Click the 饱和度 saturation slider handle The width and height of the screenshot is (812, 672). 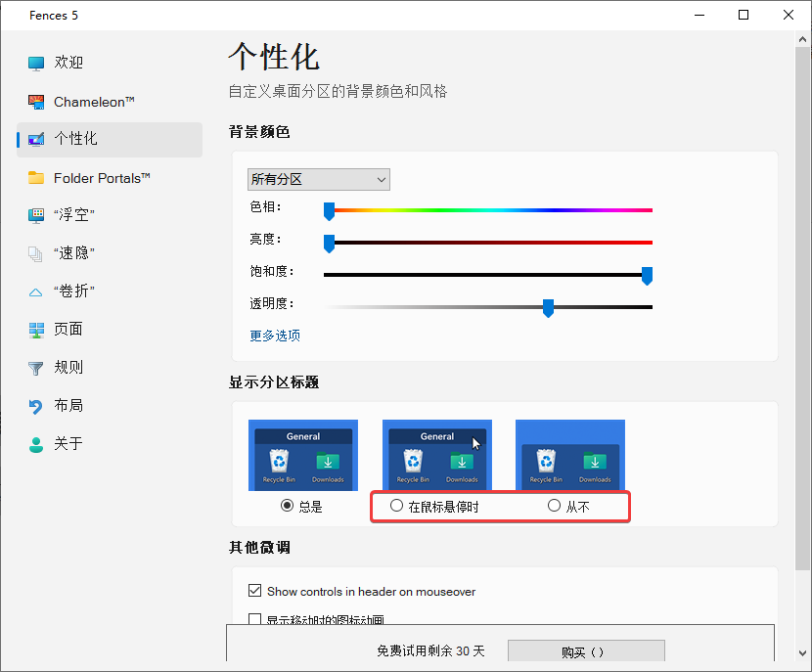[x=647, y=276]
